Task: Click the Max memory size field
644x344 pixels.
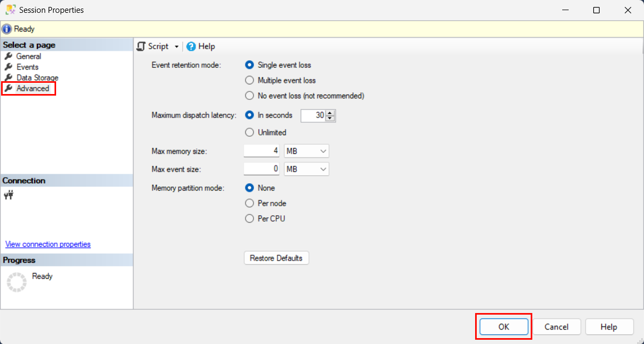Action: tap(262, 151)
